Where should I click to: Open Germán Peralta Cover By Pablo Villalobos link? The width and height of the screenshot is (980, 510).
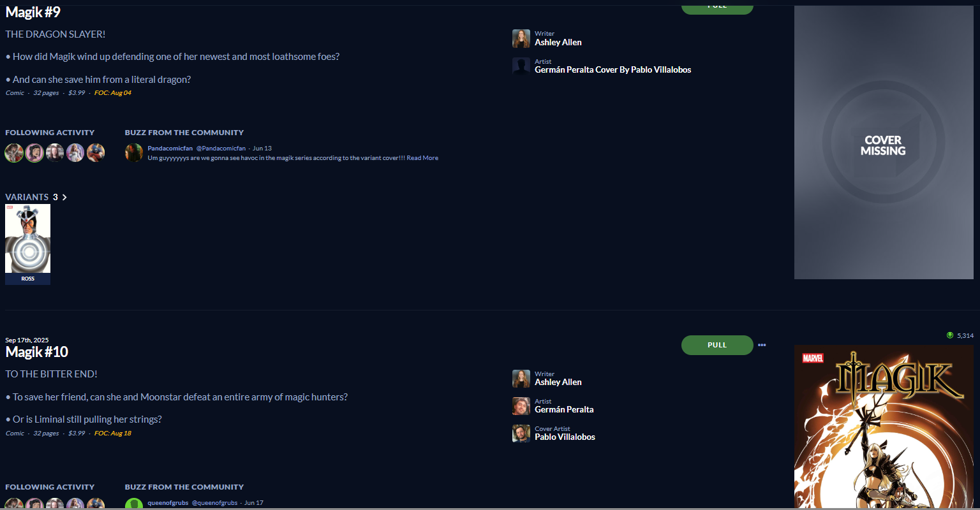(613, 70)
